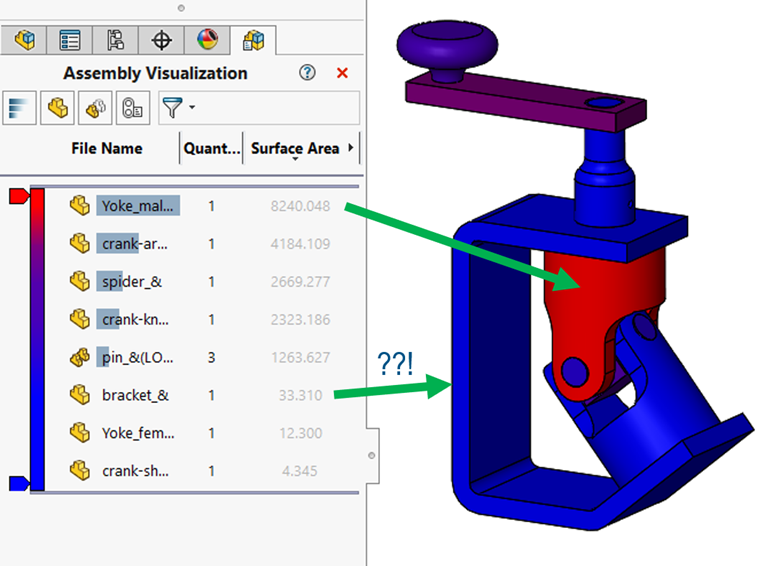780x566 pixels.
Task: Sort by File Name column header
Action: click(x=106, y=148)
